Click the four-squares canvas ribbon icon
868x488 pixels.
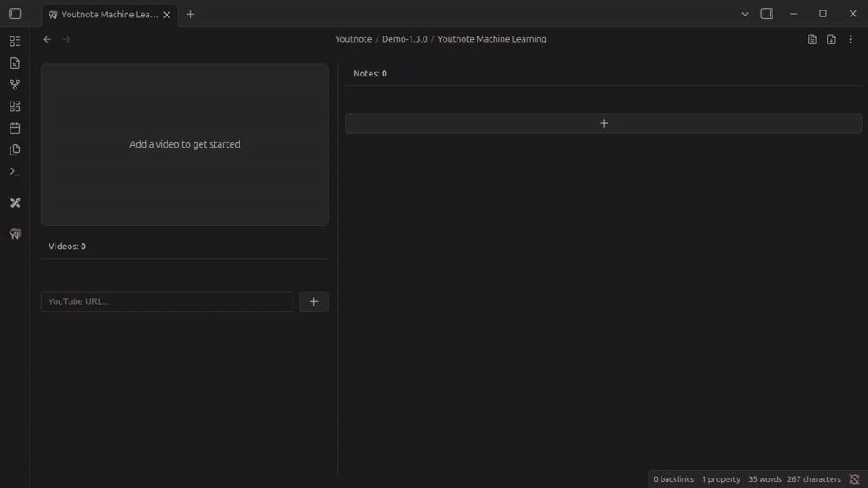coord(15,106)
